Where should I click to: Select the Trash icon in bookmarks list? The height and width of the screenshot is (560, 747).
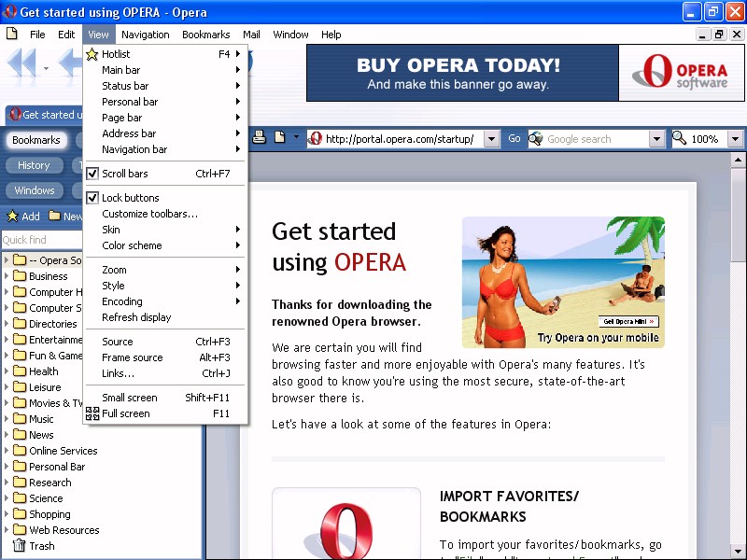[x=19, y=545]
